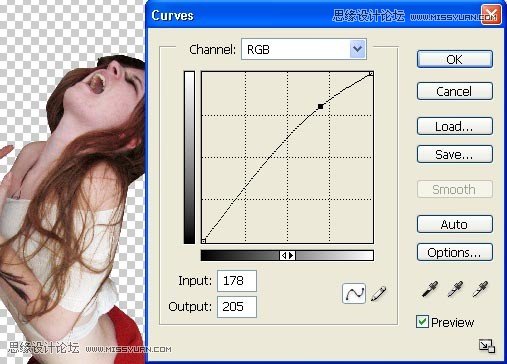Toggle the Preview checkbox
The width and height of the screenshot is (507, 364).
point(422,322)
